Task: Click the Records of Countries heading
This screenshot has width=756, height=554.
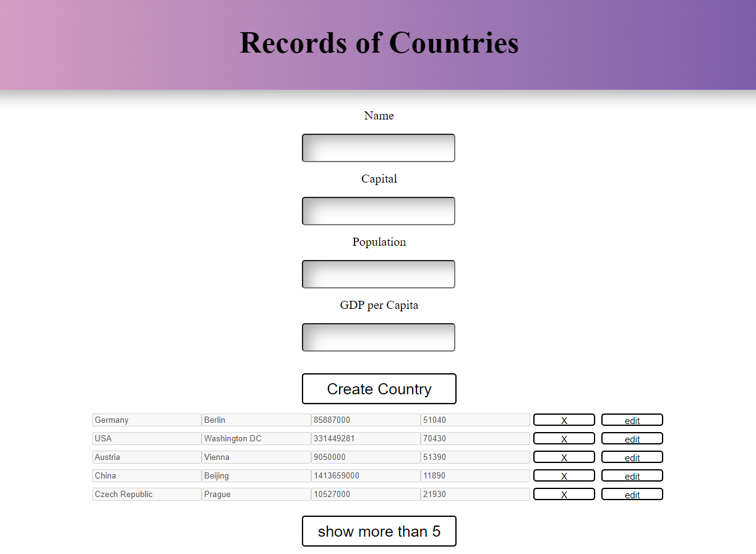Action: (x=379, y=43)
